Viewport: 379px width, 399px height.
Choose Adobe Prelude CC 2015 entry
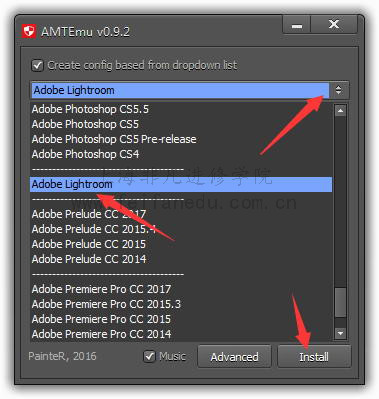pyautogui.click(x=89, y=244)
